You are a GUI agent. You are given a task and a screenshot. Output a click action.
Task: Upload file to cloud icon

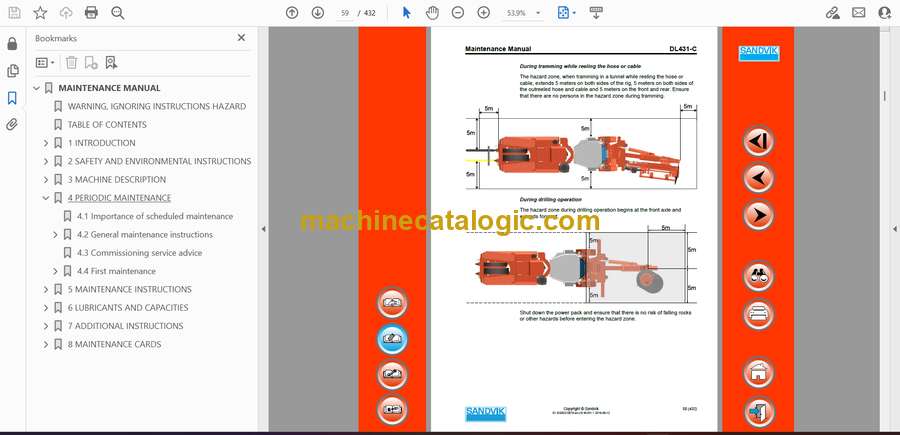pos(66,13)
